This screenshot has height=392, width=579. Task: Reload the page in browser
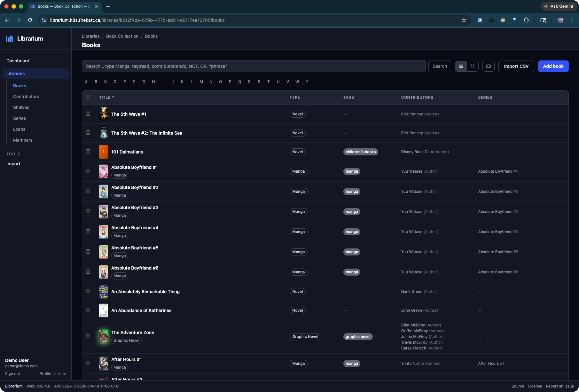(30, 20)
